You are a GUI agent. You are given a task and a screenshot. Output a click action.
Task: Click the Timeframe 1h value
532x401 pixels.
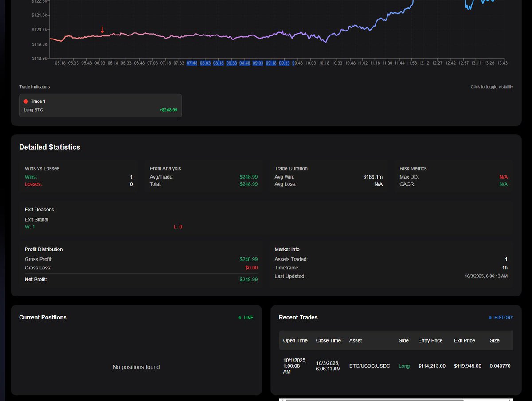pos(505,268)
